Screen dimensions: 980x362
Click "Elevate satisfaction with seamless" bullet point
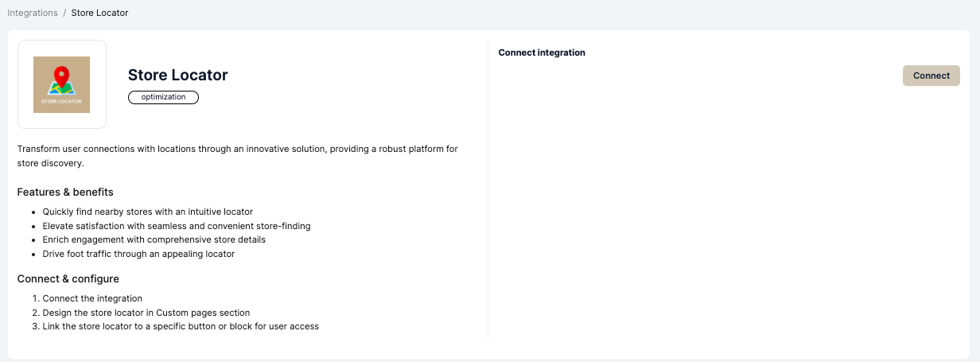coord(176,226)
